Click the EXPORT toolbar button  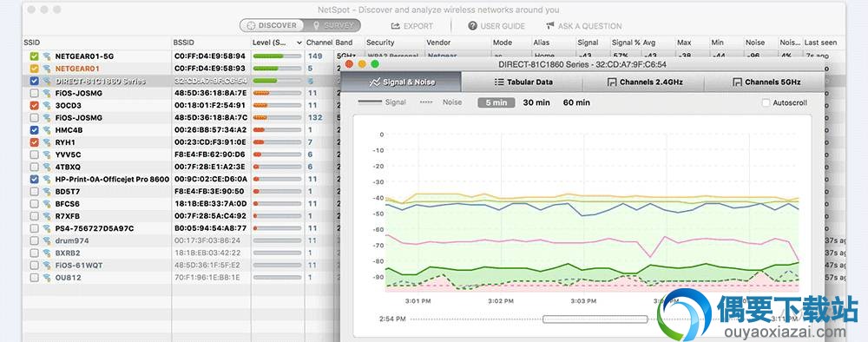click(x=411, y=26)
